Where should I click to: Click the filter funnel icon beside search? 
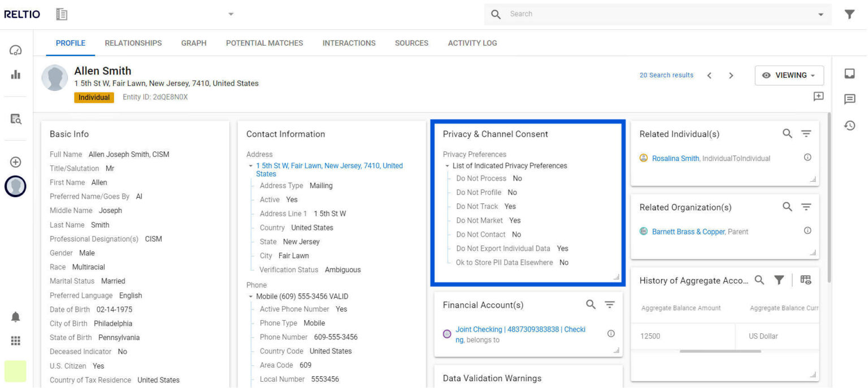[849, 15]
